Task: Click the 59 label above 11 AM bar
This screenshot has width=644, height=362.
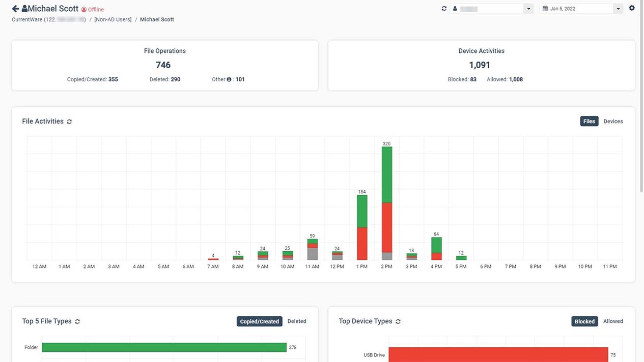Action: point(312,236)
